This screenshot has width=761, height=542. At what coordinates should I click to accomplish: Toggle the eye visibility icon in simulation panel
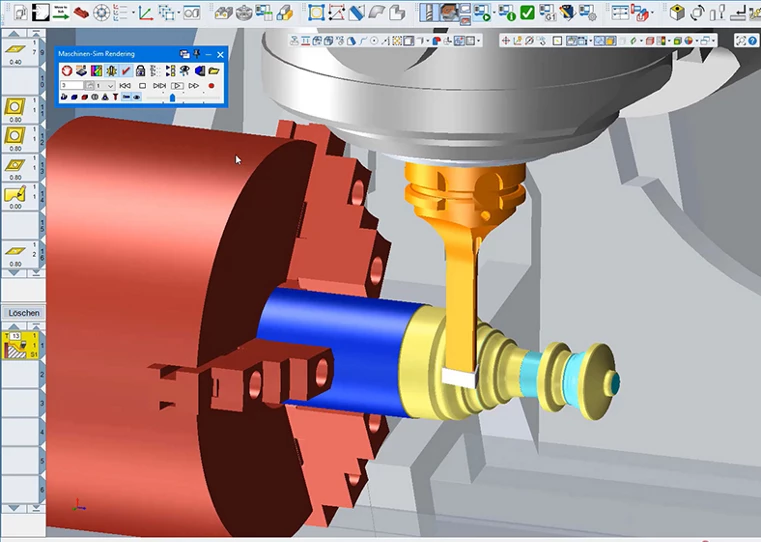tap(136, 98)
